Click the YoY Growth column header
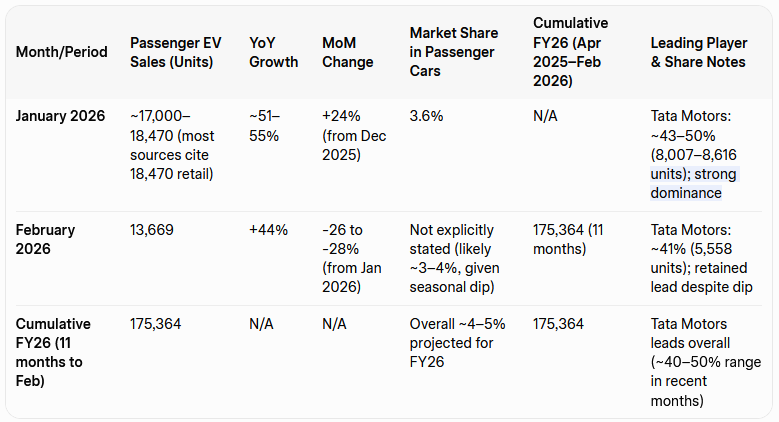 click(273, 52)
